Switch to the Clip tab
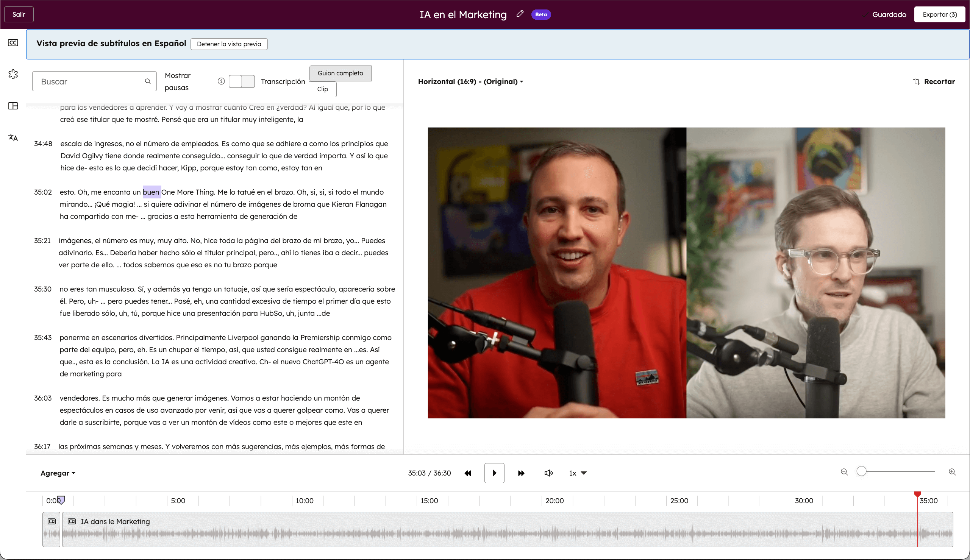Screen dimensions: 970x560 point(322,89)
